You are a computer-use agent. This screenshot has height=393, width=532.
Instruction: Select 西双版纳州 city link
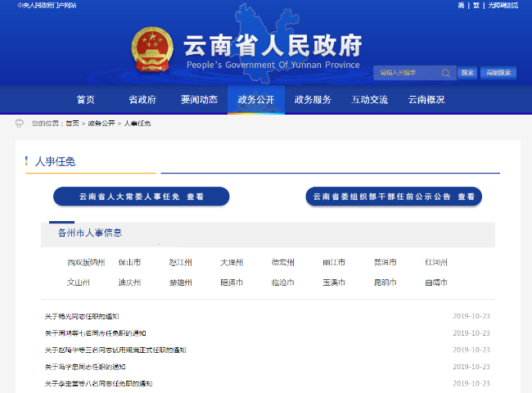point(86,263)
